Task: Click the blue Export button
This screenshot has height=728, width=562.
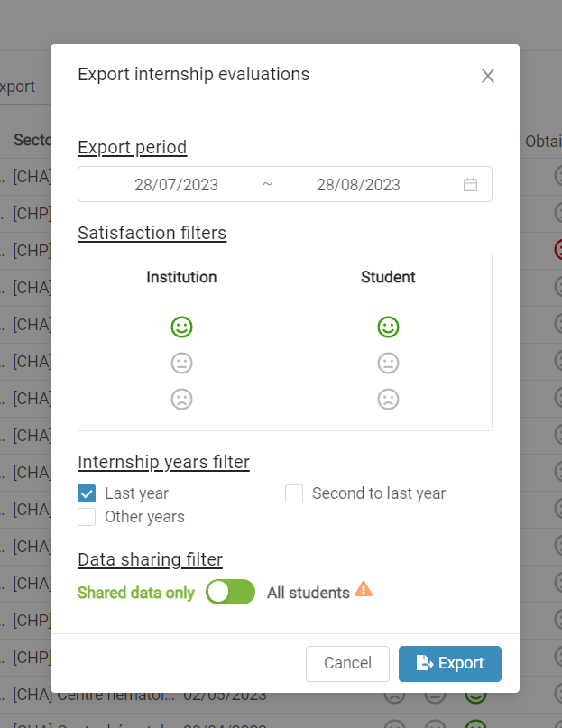Action: [450, 663]
